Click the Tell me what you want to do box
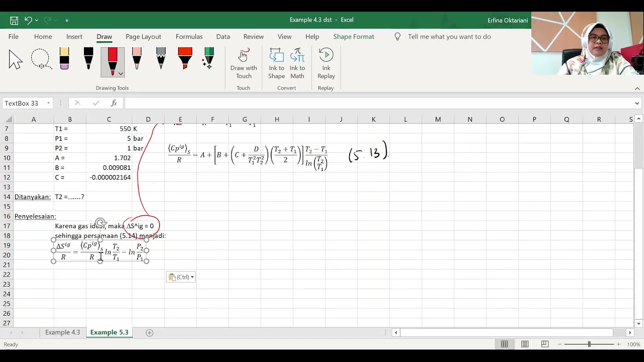Viewport: 644px width, 362px height. click(x=449, y=37)
